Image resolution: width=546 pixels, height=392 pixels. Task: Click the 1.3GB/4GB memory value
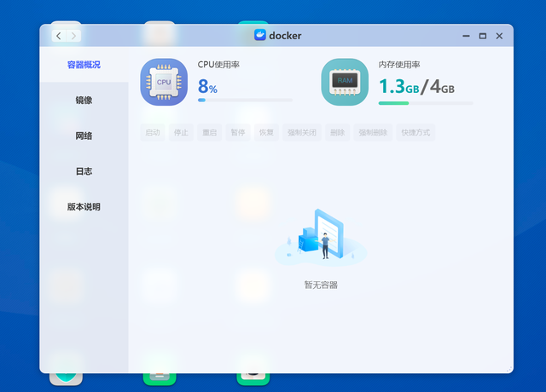(x=417, y=87)
